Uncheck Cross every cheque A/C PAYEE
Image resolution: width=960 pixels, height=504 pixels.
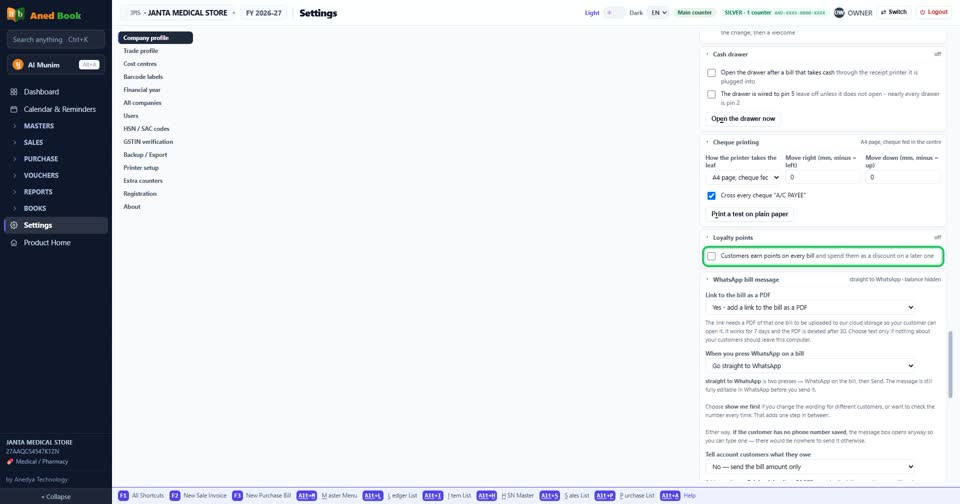pyautogui.click(x=711, y=196)
